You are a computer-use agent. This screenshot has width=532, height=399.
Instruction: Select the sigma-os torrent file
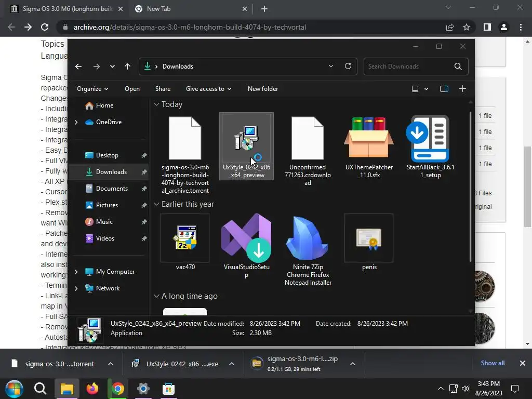[x=185, y=155]
